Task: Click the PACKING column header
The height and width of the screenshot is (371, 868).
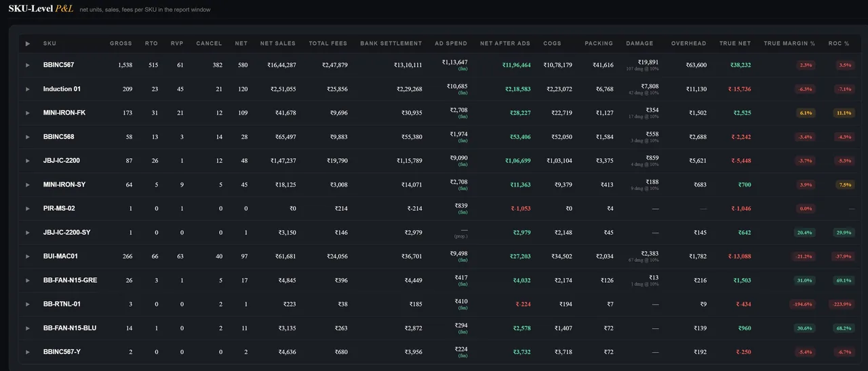Action: pyautogui.click(x=599, y=43)
